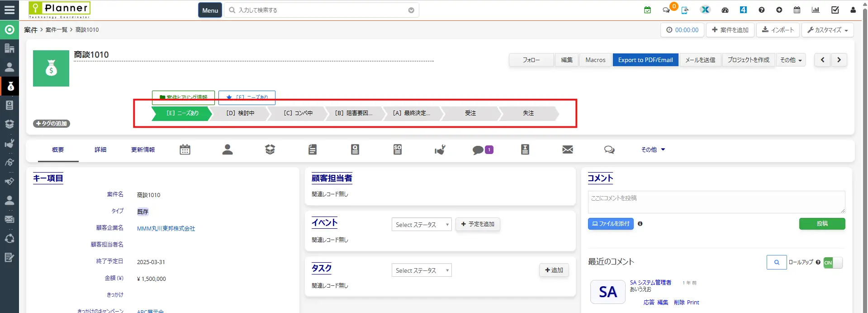Viewport: 868px width, 313px height.
Task: Click Export to PDF/Email button
Action: [x=645, y=60]
